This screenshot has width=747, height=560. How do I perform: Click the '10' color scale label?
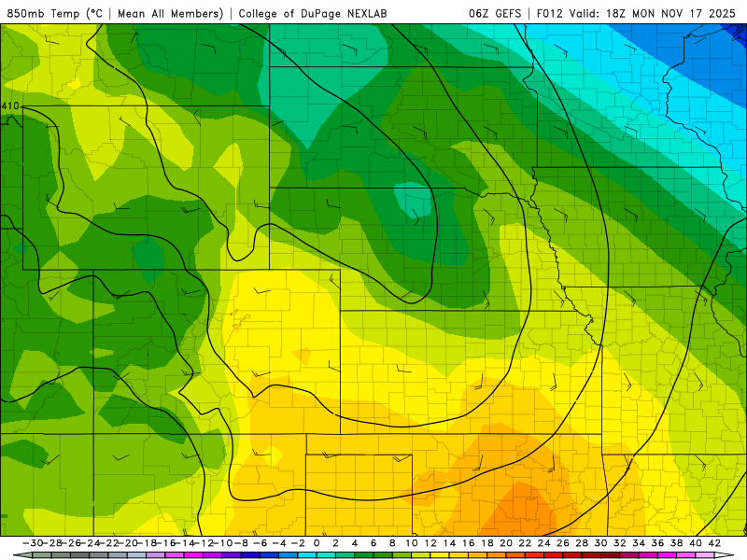412,543
